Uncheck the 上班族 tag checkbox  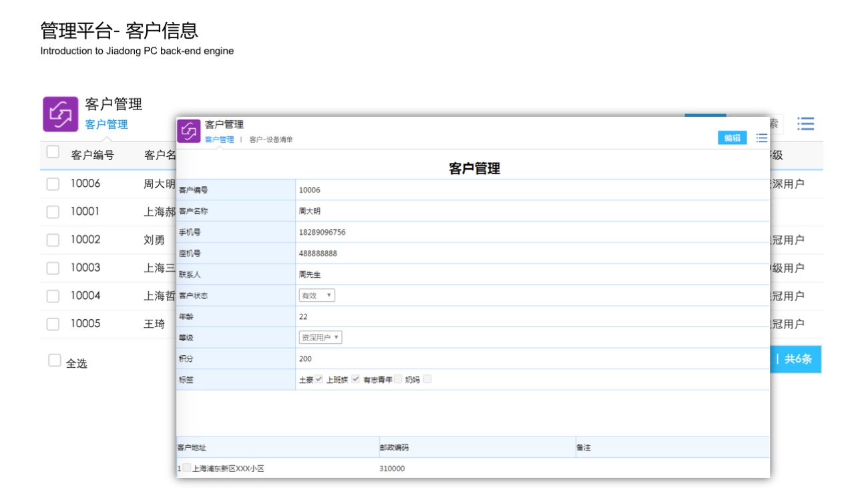(356, 379)
